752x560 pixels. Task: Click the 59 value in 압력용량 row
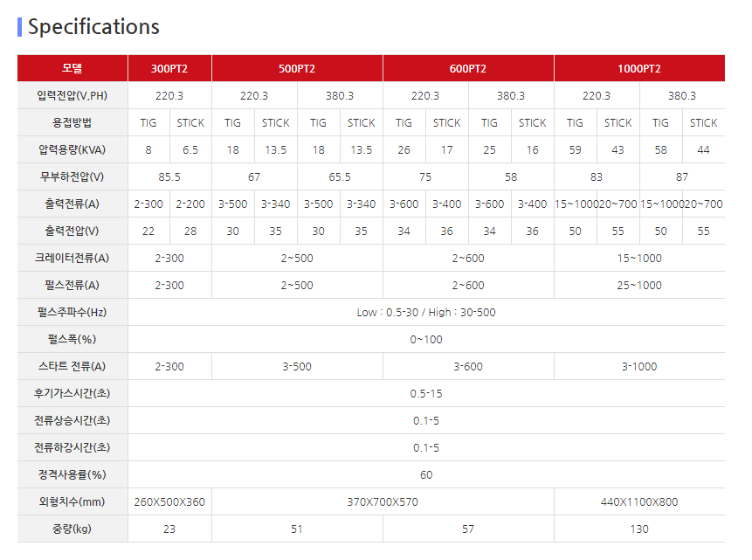pos(575,150)
